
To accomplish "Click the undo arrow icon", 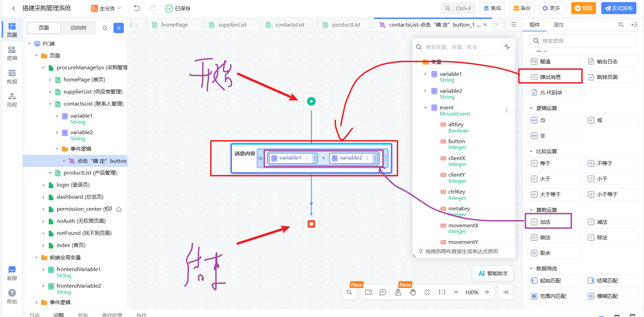I will point(137,8).
